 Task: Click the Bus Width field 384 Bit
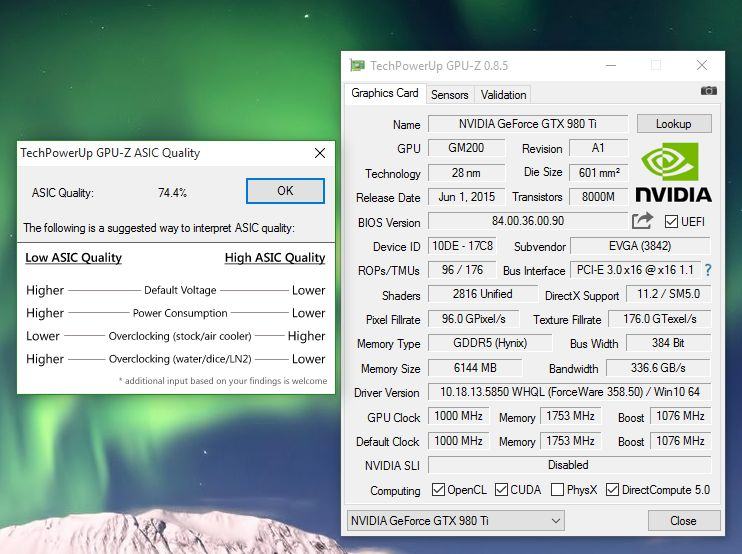pos(669,343)
